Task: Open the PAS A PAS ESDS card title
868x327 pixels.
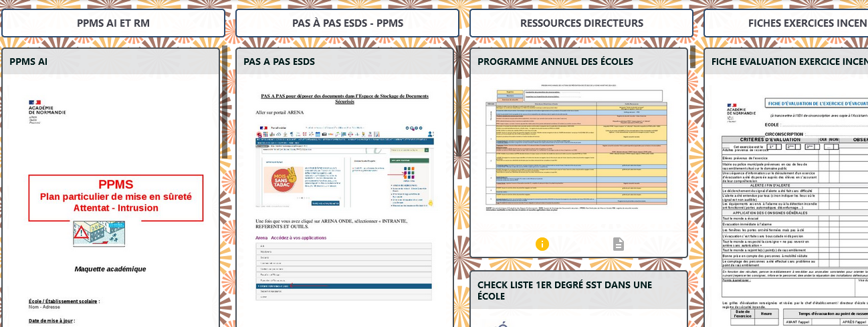Action: pyautogui.click(x=279, y=62)
